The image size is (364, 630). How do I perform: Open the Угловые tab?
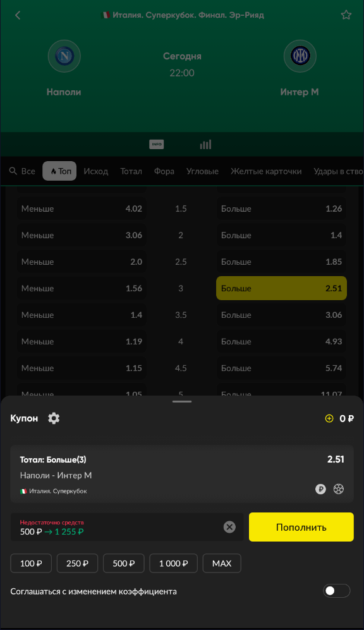point(202,171)
